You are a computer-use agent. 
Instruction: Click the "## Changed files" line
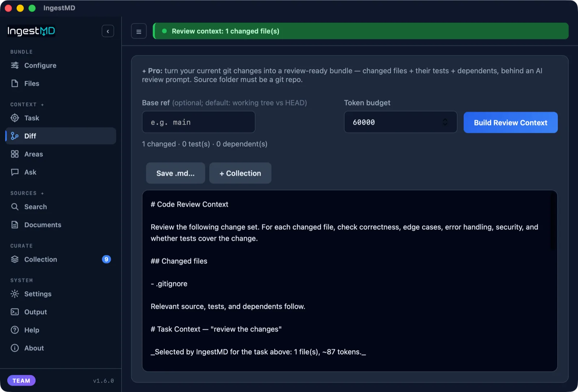pyautogui.click(x=179, y=261)
